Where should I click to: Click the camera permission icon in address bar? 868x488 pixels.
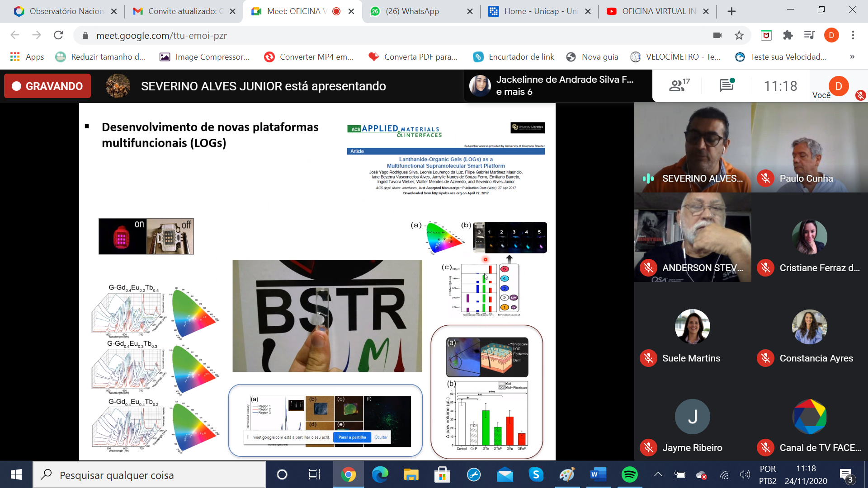coord(717,35)
